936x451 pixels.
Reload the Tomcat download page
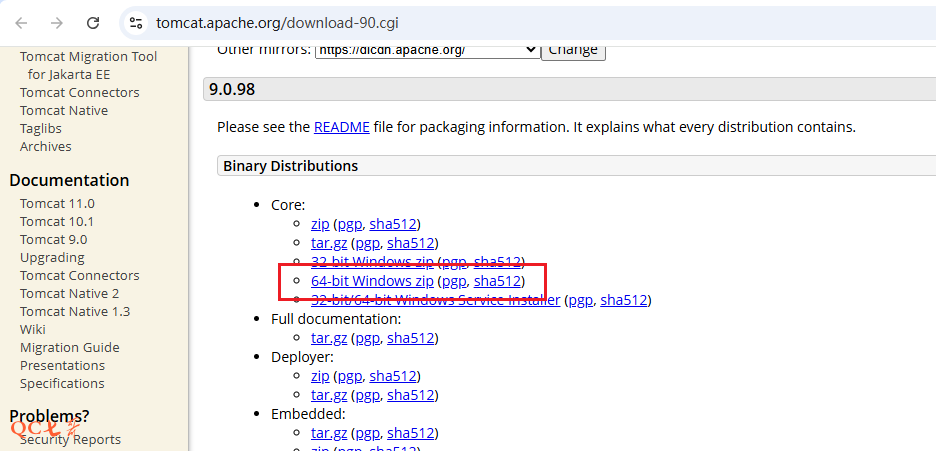[x=93, y=22]
